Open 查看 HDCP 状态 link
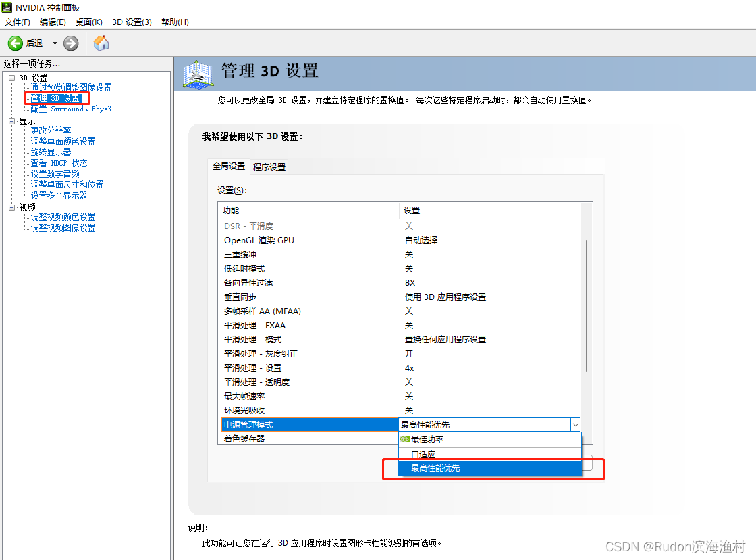The width and height of the screenshot is (756, 560). [59, 163]
